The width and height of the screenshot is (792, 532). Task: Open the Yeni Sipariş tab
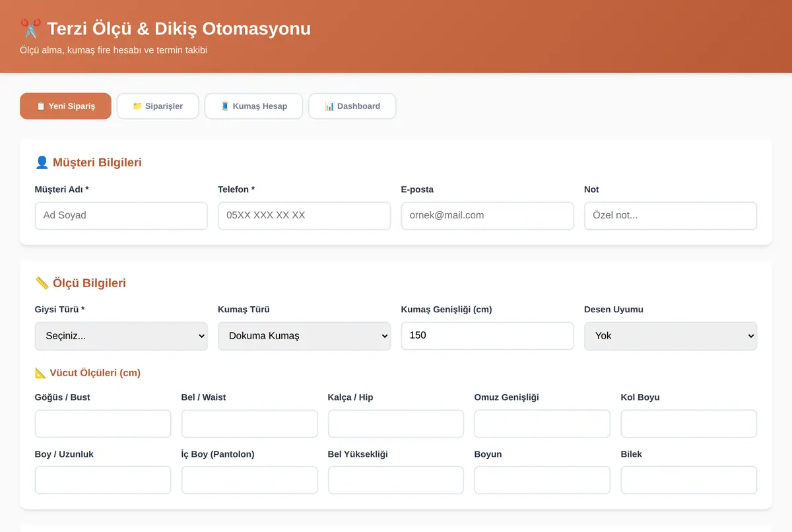65,106
